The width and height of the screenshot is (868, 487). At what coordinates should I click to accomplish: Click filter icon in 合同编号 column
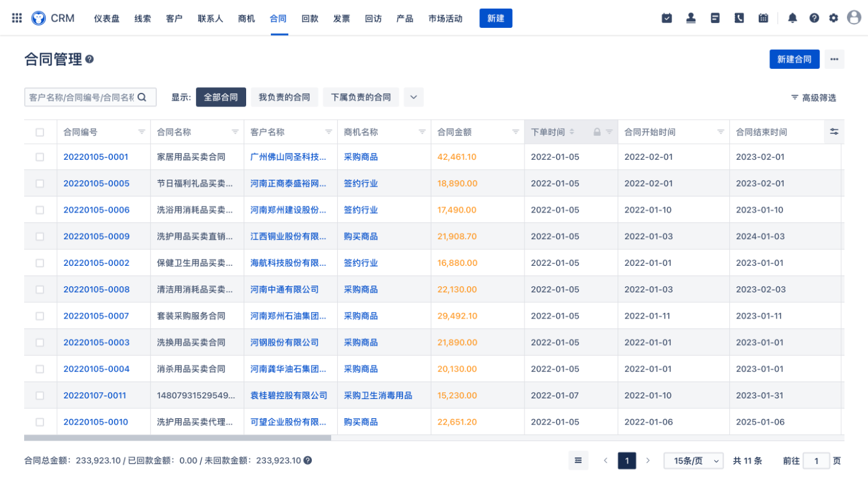tap(141, 132)
